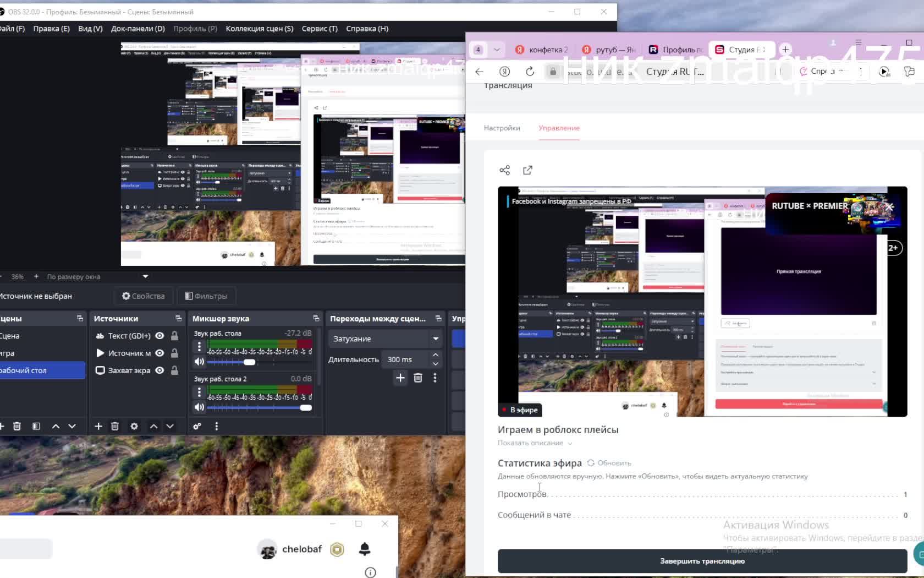Click the 300 ms duration field
The width and height of the screenshot is (924, 578).
tap(406, 359)
